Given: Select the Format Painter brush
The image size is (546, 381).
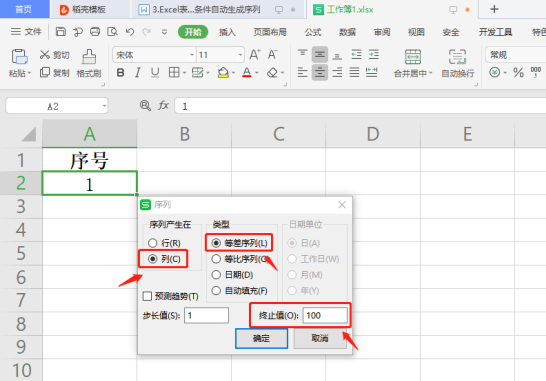Looking at the screenshot, I should pos(89,57).
